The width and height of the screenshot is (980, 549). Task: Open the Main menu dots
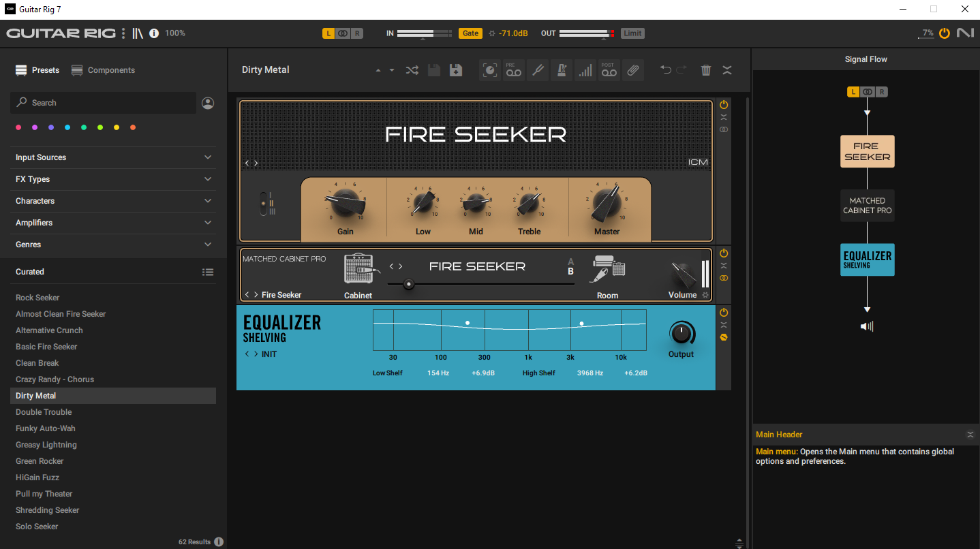click(x=123, y=33)
